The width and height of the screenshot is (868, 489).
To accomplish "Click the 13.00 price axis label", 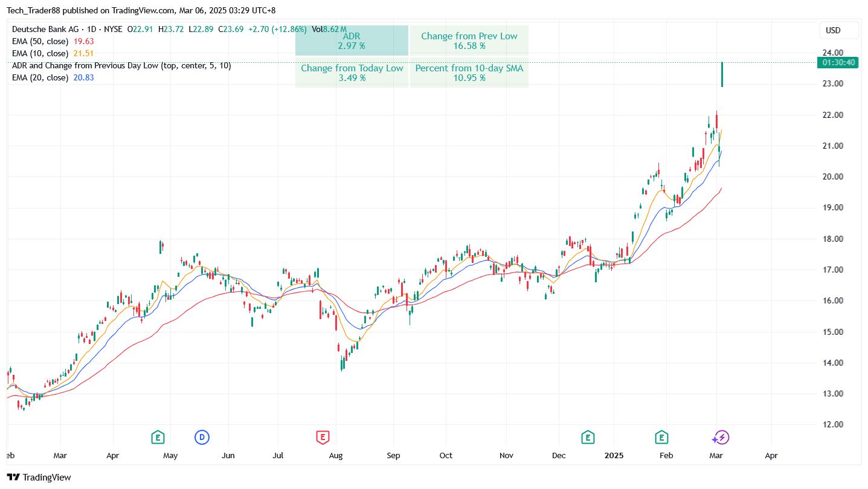I will (832, 393).
